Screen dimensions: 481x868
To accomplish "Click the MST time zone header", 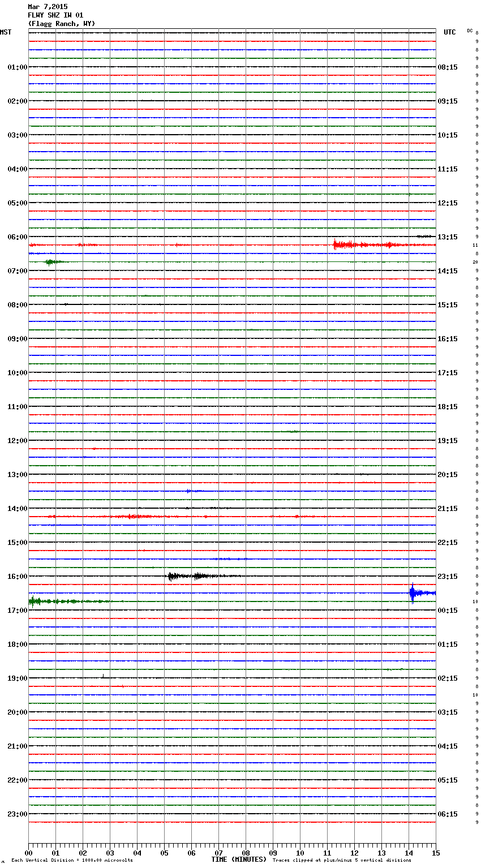I will click(x=6, y=32).
